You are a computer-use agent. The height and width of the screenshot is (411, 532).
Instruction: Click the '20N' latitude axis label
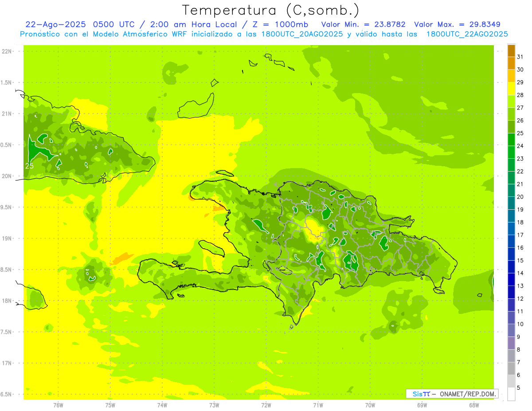[7, 176]
